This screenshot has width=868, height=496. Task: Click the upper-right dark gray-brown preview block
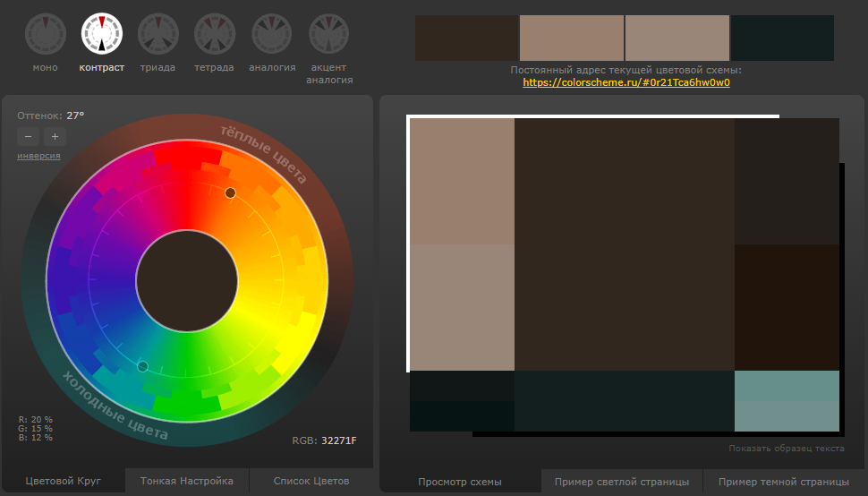point(787,181)
